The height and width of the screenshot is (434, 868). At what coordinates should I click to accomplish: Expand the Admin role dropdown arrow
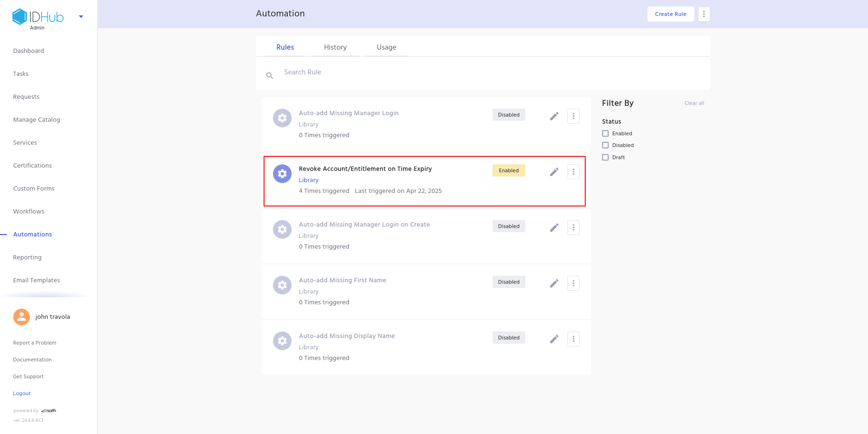point(81,17)
